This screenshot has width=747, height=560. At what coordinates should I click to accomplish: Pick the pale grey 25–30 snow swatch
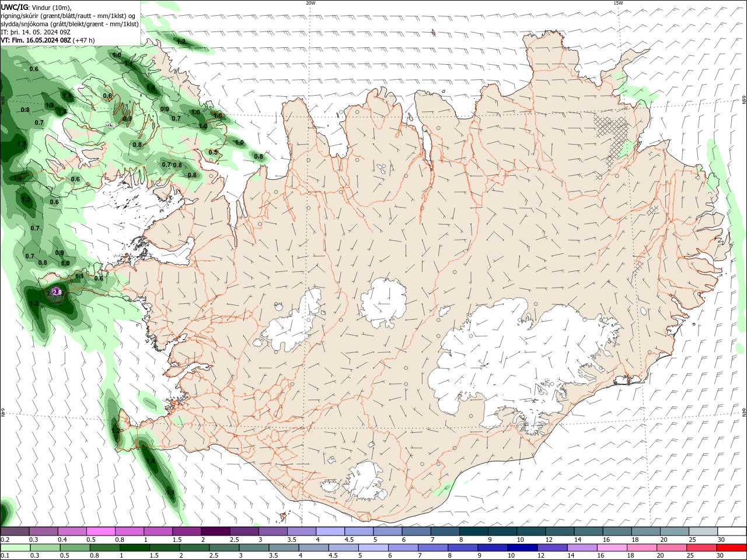(702, 531)
